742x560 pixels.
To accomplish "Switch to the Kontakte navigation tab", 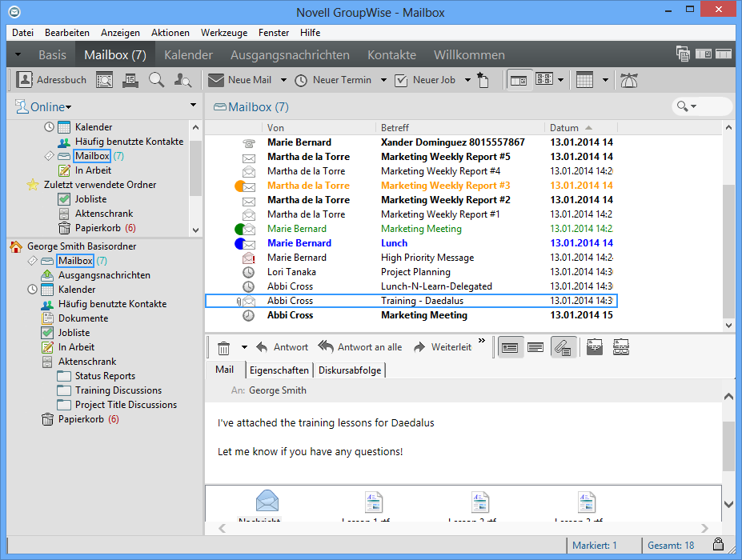I will click(x=392, y=55).
